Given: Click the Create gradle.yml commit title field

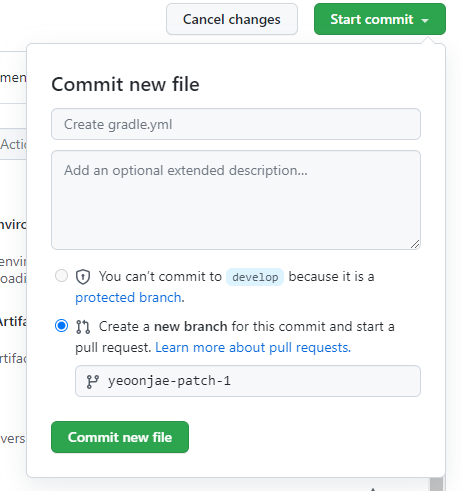Looking at the screenshot, I should coord(236,124).
